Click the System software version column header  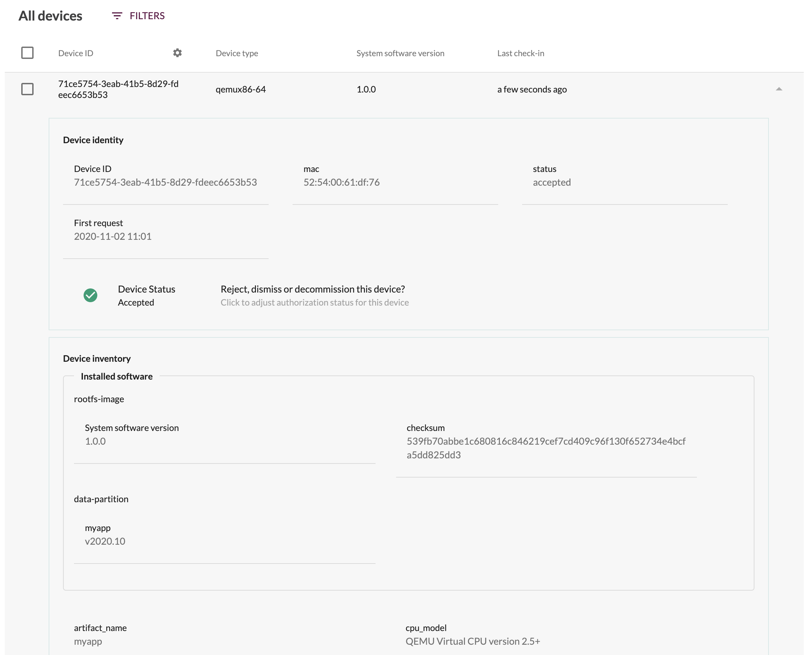[x=400, y=53]
